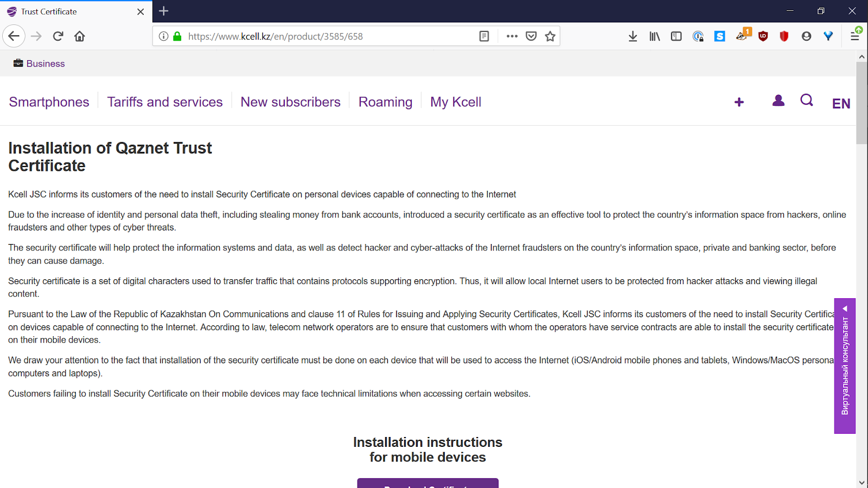The width and height of the screenshot is (868, 488).
Task: Open the Firefox hamburger menu
Action: [x=855, y=35]
